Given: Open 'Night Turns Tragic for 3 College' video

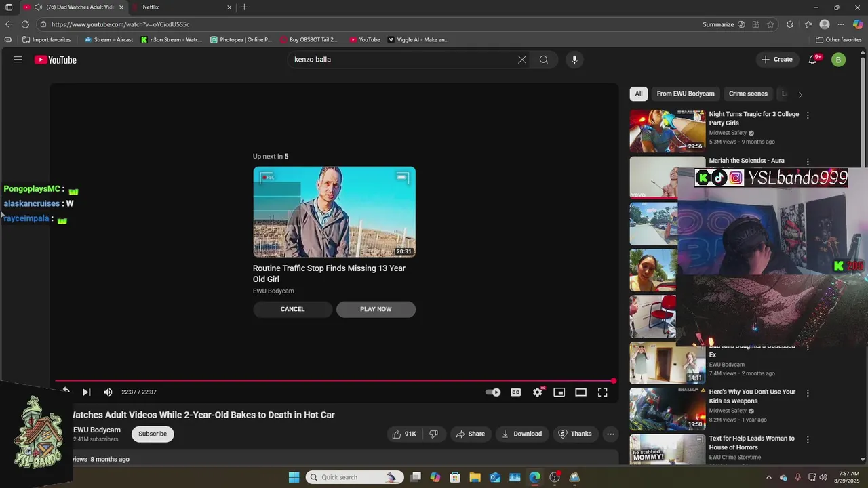Looking at the screenshot, I should coord(754,119).
